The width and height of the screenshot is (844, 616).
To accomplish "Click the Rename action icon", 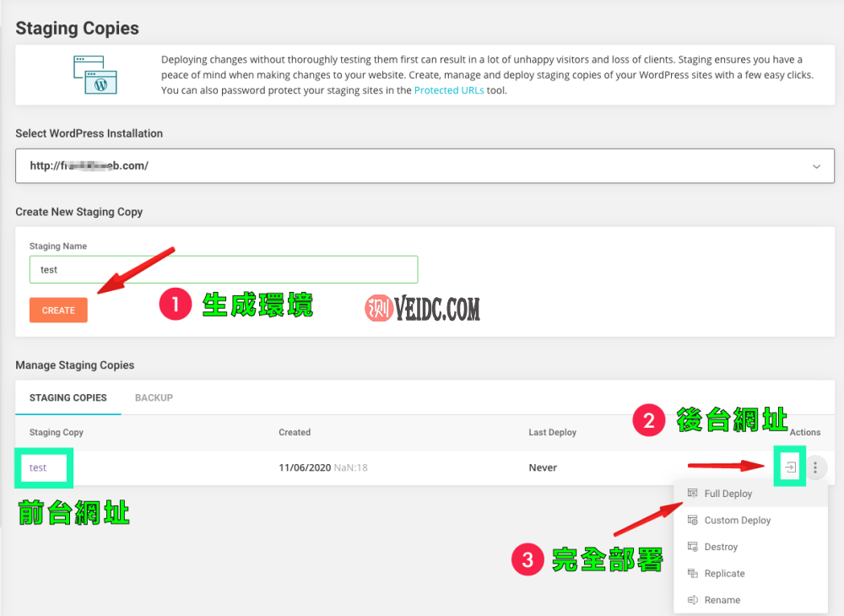I will coord(691,599).
